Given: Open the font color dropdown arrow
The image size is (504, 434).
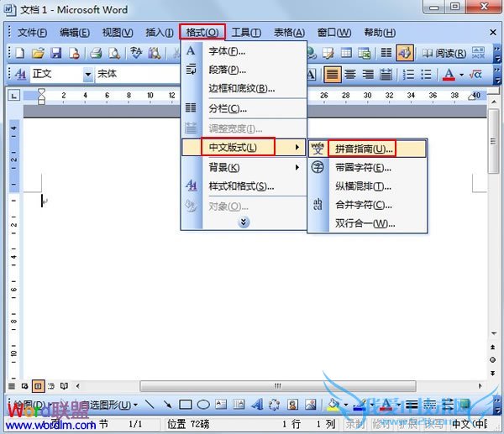Looking at the screenshot, I should pos(461,75).
